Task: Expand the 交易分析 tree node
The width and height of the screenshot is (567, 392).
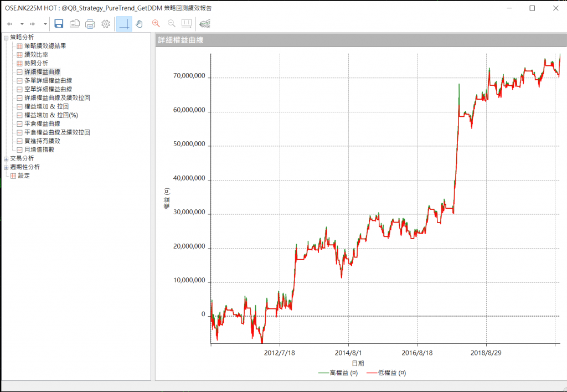Action: coord(6,158)
